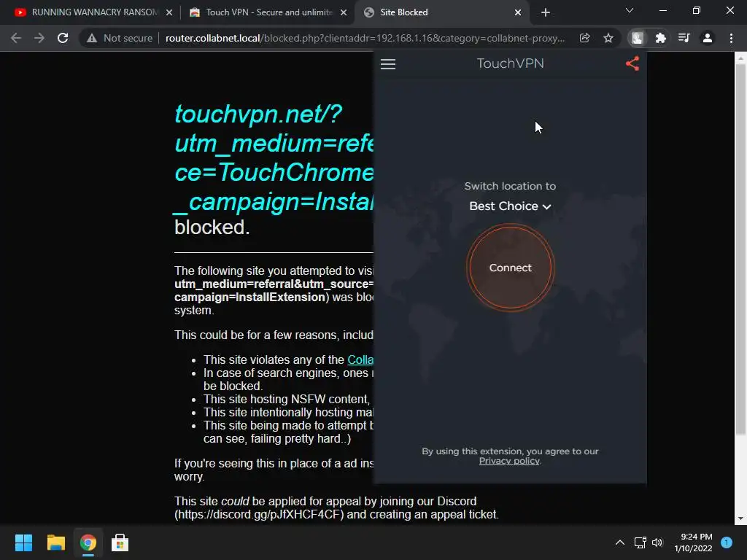The width and height of the screenshot is (747, 560).
Task: Close the Touch VPN tab
Action: tap(344, 13)
